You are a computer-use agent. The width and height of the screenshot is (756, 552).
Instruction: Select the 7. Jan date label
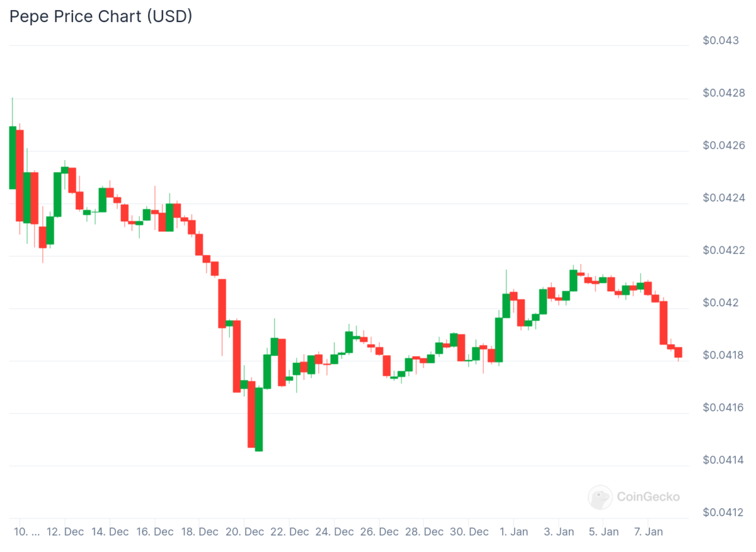[x=648, y=532]
